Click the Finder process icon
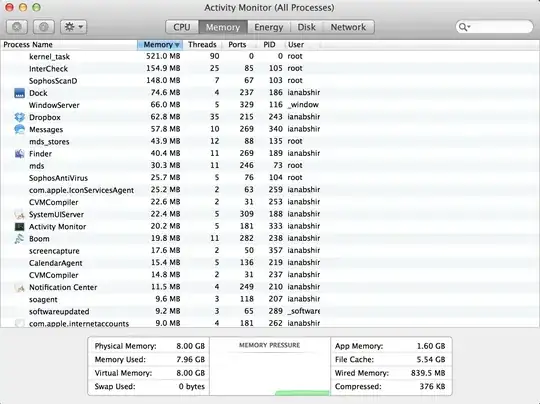This screenshot has width=540, height=404. coord(19,154)
